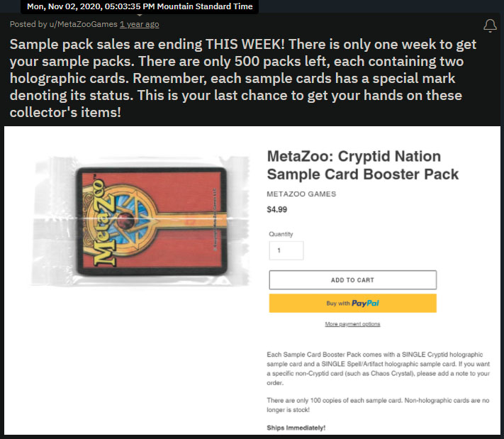Click the notification bell icon
This screenshot has height=439, width=504.
[x=489, y=26]
